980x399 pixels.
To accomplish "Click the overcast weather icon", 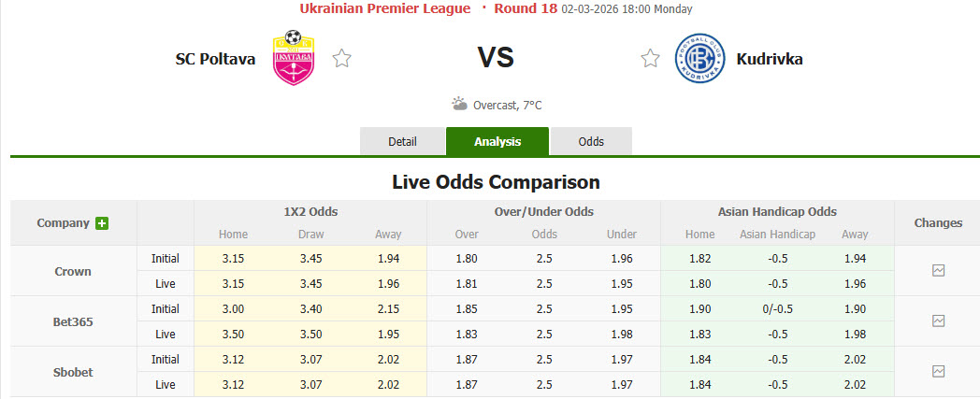I will pyautogui.click(x=459, y=104).
